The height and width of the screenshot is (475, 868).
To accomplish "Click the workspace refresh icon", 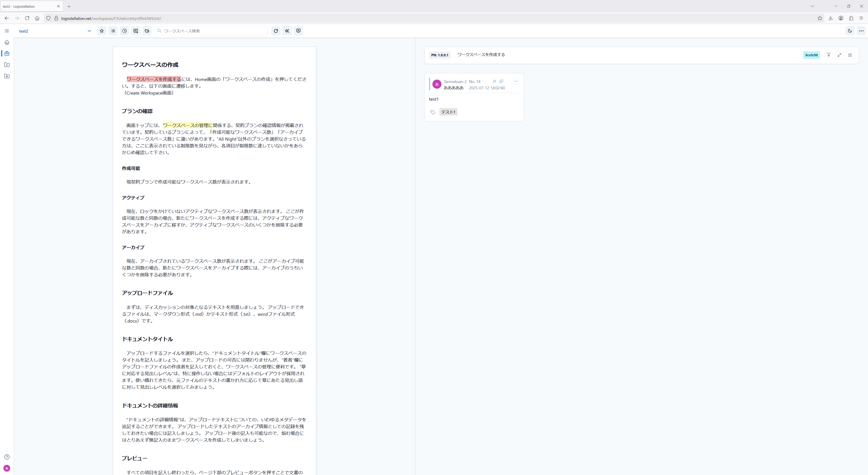I will (x=276, y=31).
